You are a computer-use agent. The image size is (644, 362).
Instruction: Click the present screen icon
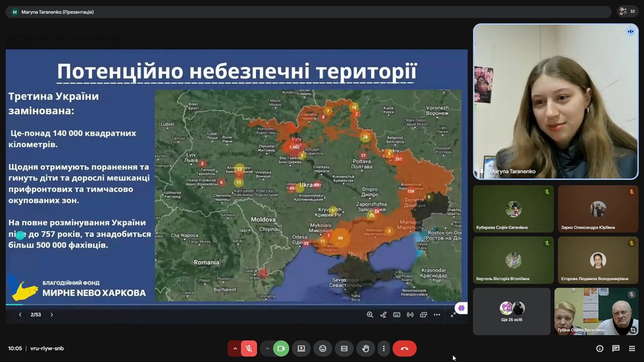pyautogui.click(x=301, y=349)
